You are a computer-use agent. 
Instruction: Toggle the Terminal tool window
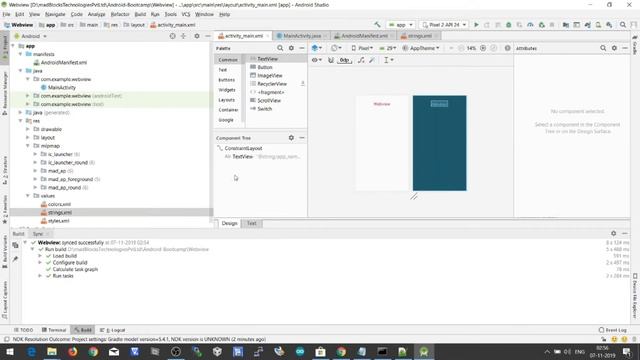tap(54, 330)
